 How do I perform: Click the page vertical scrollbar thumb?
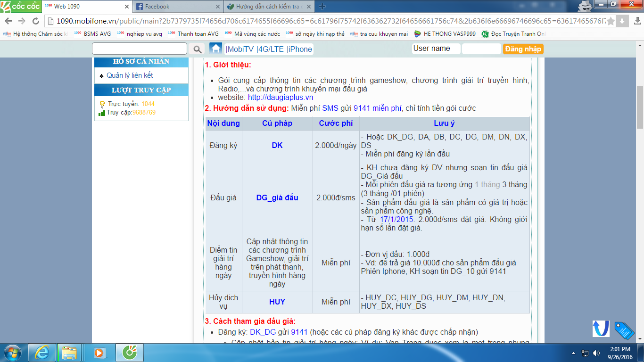click(640, 107)
